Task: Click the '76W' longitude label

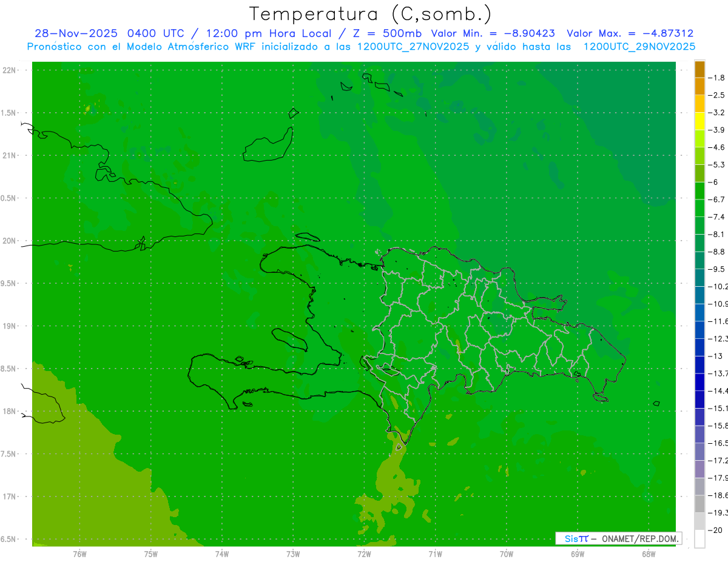Action: tap(79, 554)
